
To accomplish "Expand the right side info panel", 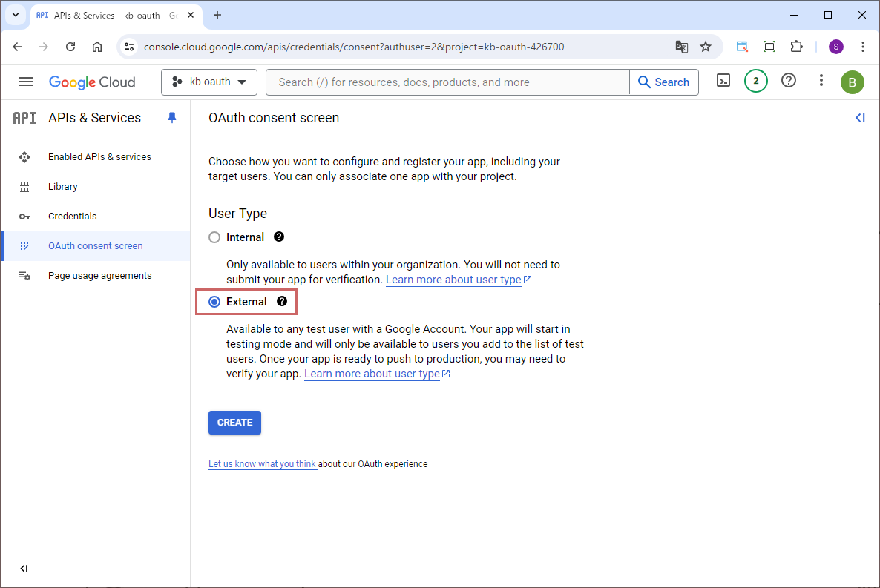I will click(x=860, y=118).
